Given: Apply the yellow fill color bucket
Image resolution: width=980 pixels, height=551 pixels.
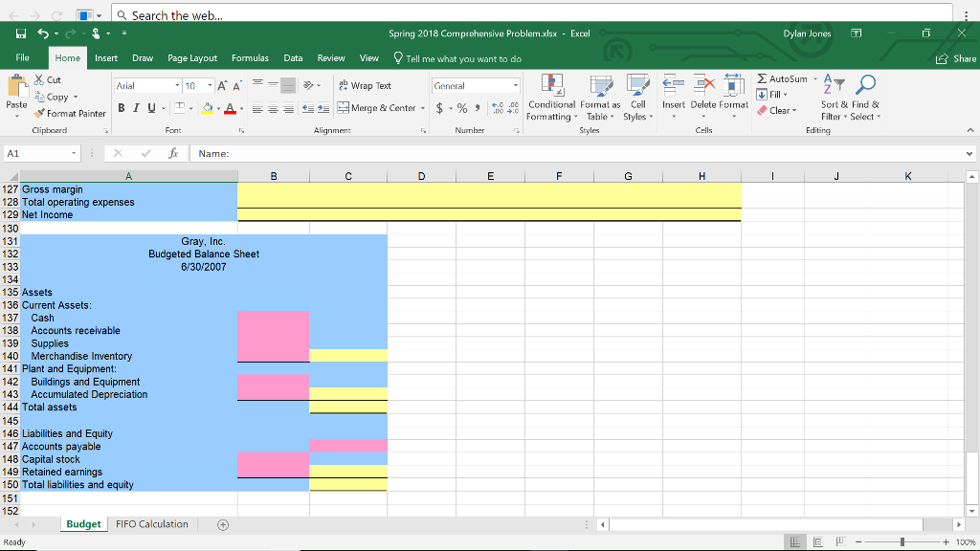Looking at the screenshot, I should tap(207, 109).
